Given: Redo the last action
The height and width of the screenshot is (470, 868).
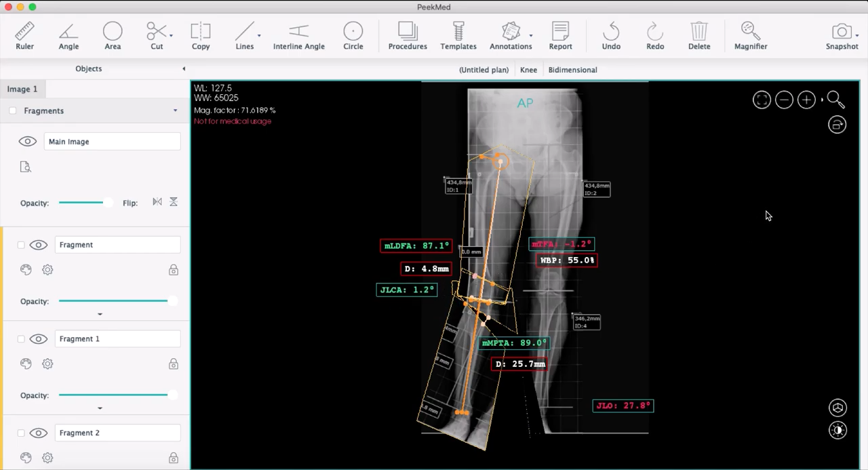Looking at the screenshot, I should coord(655,36).
